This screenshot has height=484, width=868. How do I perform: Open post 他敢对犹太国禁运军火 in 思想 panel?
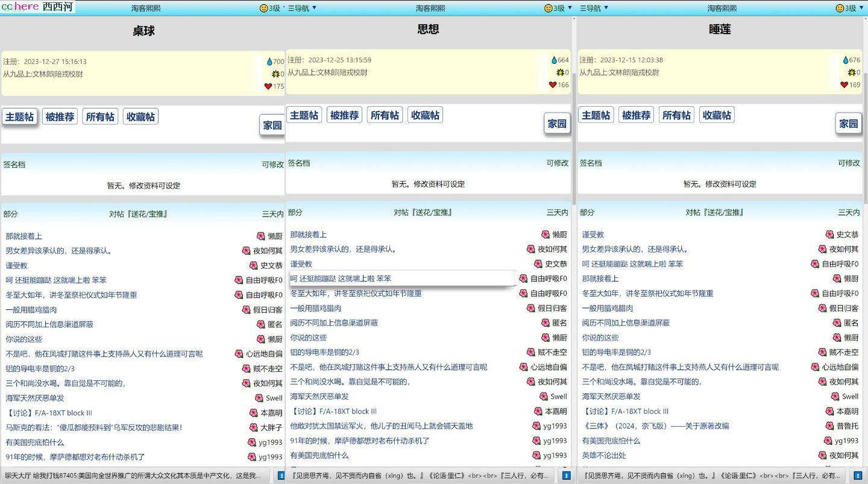pyautogui.click(x=382, y=426)
